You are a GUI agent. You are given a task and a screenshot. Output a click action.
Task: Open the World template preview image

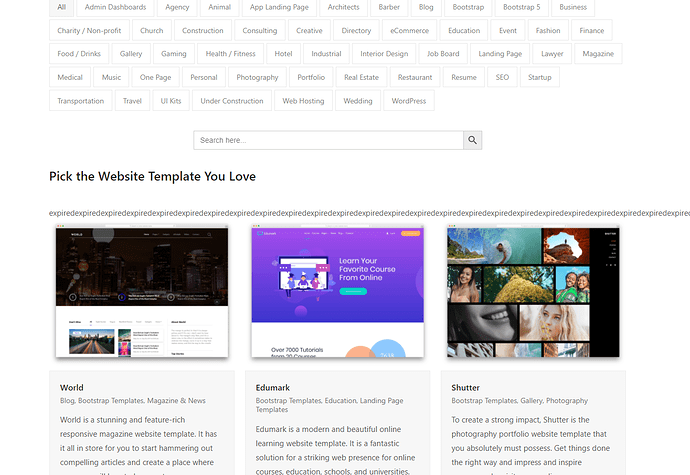tap(141, 292)
